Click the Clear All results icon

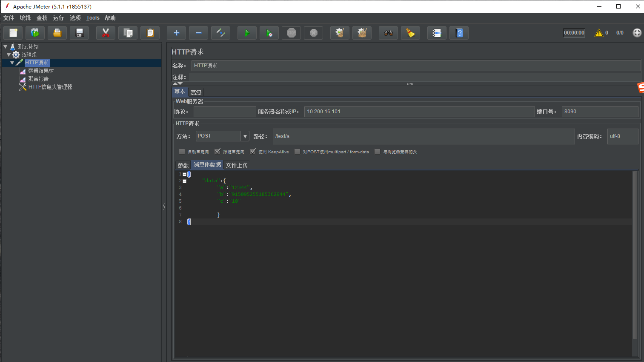click(x=362, y=33)
